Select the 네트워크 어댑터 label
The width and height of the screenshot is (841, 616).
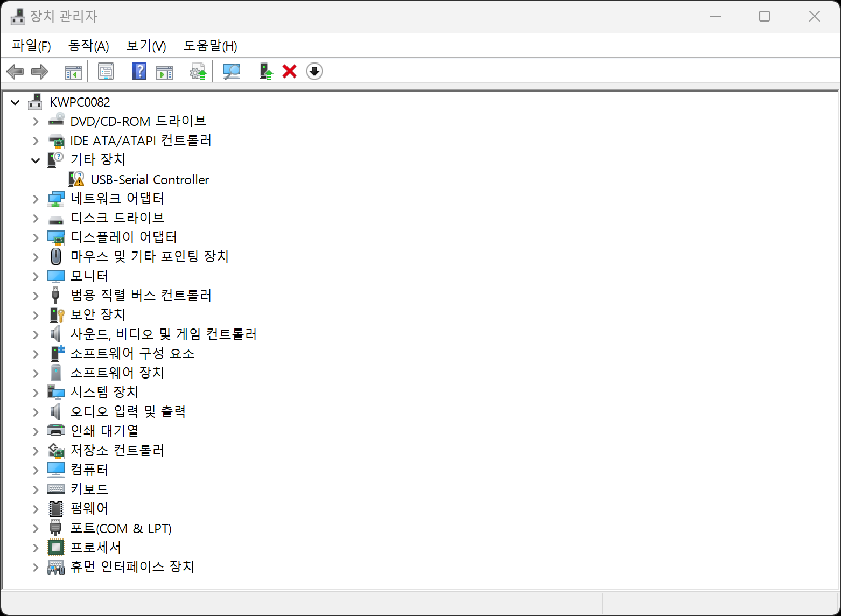[117, 198]
